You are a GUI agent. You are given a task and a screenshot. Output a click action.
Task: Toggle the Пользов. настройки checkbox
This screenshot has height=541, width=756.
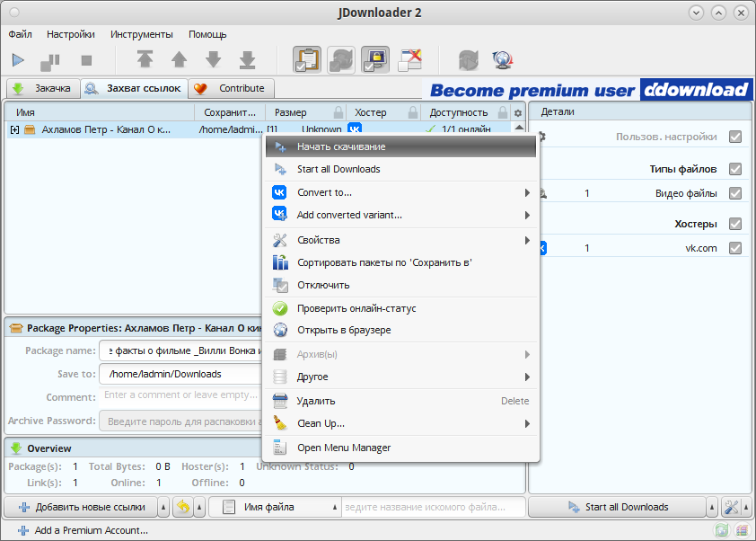tap(735, 137)
